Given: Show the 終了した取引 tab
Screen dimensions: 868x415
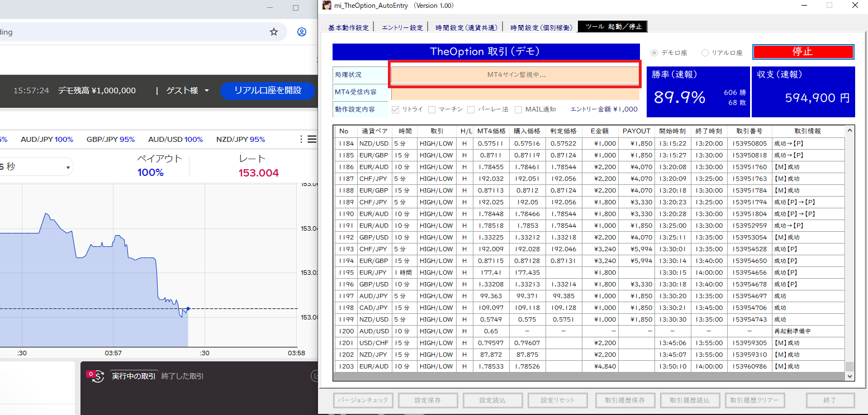Looking at the screenshot, I should click(182, 376).
